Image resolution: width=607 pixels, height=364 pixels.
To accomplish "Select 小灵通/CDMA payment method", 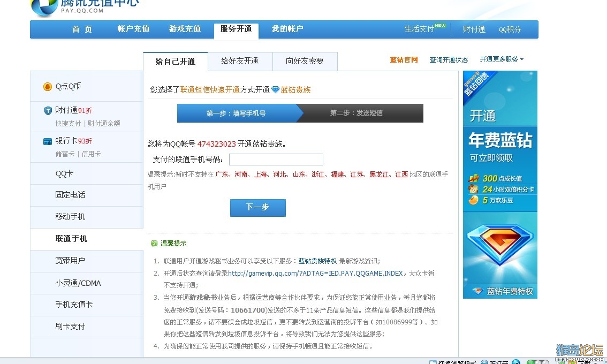I will coord(87,283).
